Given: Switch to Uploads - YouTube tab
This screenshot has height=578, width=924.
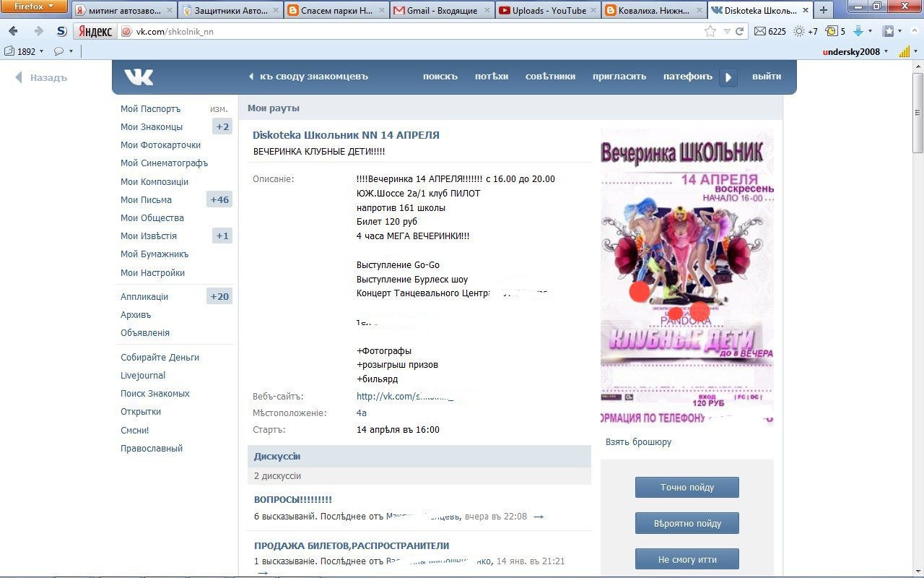Looking at the screenshot, I should tap(549, 10).
